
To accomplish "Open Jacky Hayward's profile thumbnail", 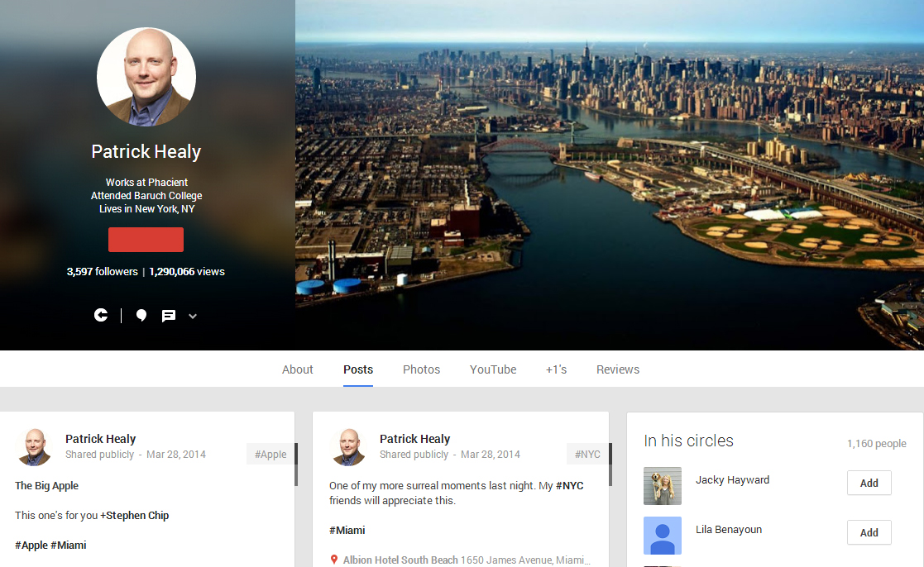I will (x=663, y=486).
